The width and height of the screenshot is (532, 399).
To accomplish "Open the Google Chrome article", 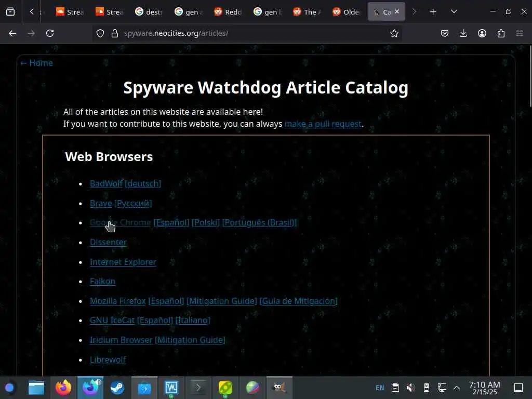I will point(120,222).
